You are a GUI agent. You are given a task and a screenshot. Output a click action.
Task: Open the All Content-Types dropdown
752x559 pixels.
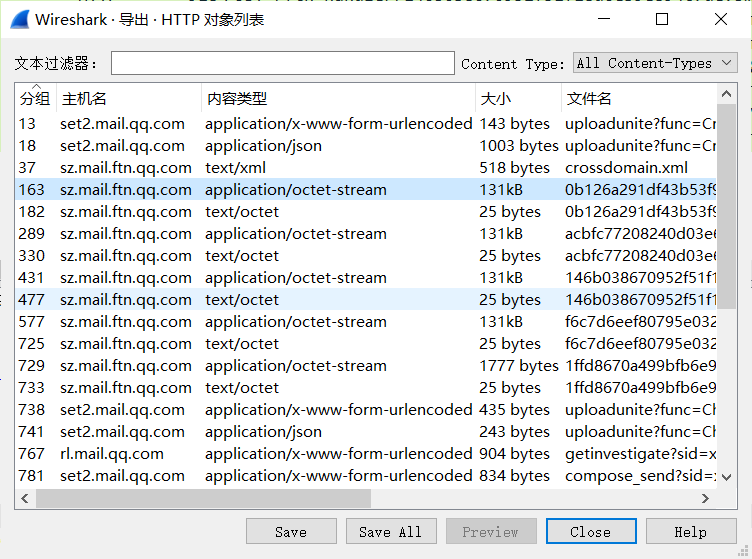click(x=655, y=63)
